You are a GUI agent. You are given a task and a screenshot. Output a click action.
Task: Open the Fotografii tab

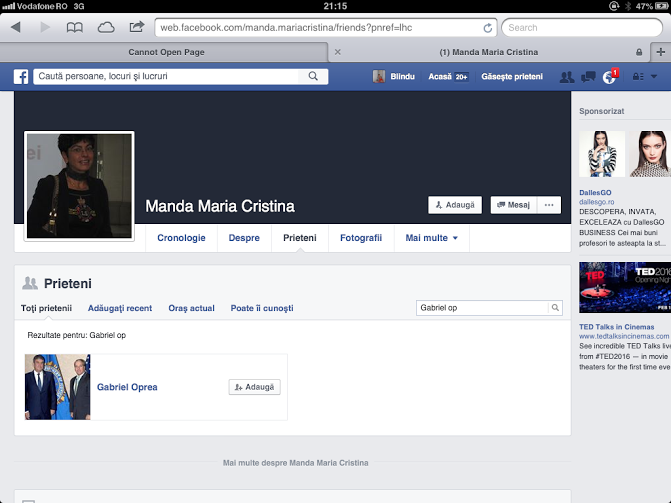361,238
